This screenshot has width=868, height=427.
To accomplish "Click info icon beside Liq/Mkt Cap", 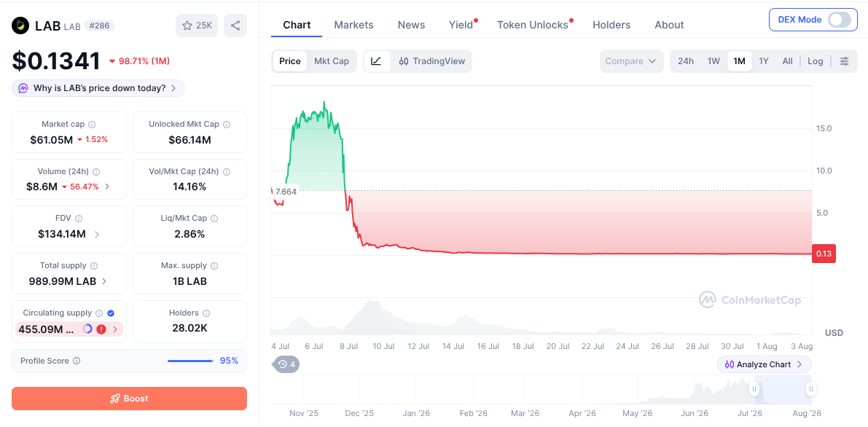I will [x=214, y=219].
